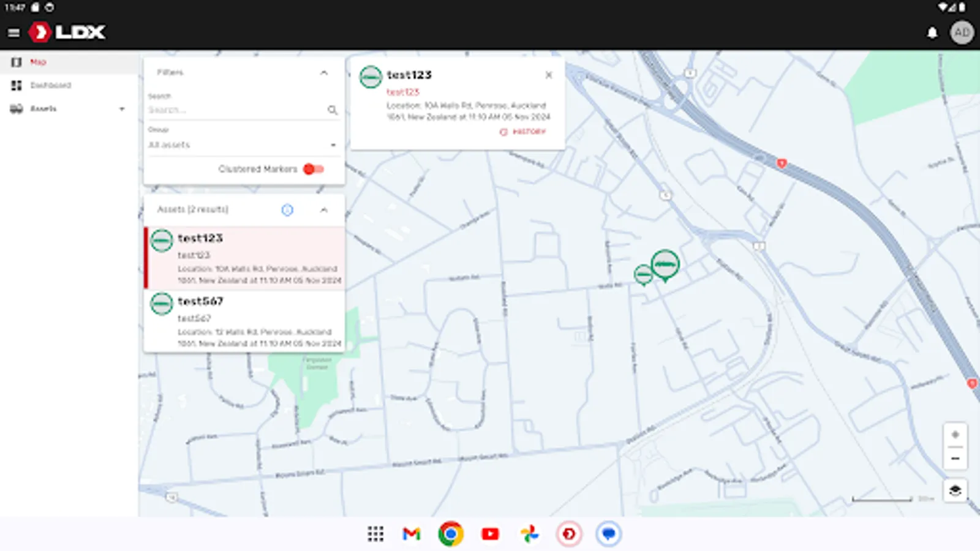Collapse the Filters panel
The width and height of the screenshot is (980, 551).
coord(324,72)
